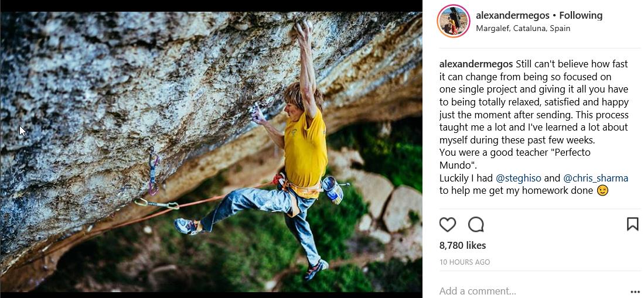Image resolution: width=644 pixels, height=298 pixels.
Task: Click the alexandermegos username in the caption
Action: (476, 64)
